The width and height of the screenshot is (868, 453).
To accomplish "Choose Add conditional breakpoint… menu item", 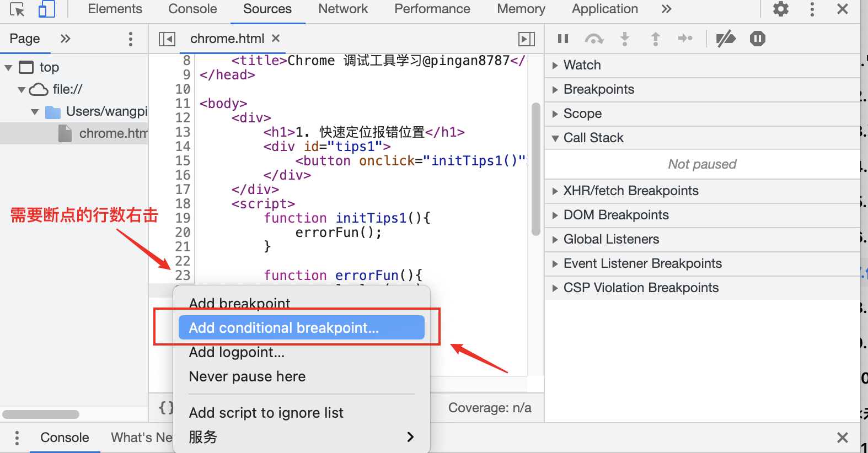I will coord(301,328).
